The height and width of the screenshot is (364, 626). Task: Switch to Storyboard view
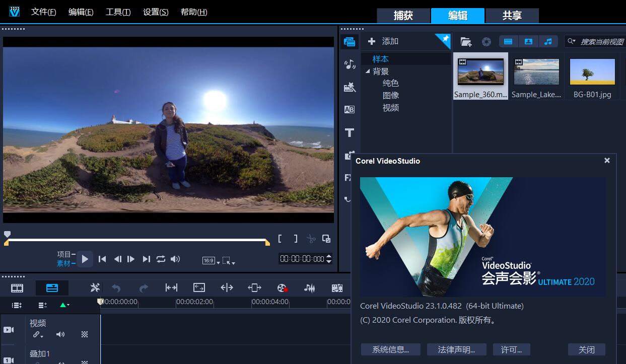click(17, 288)
